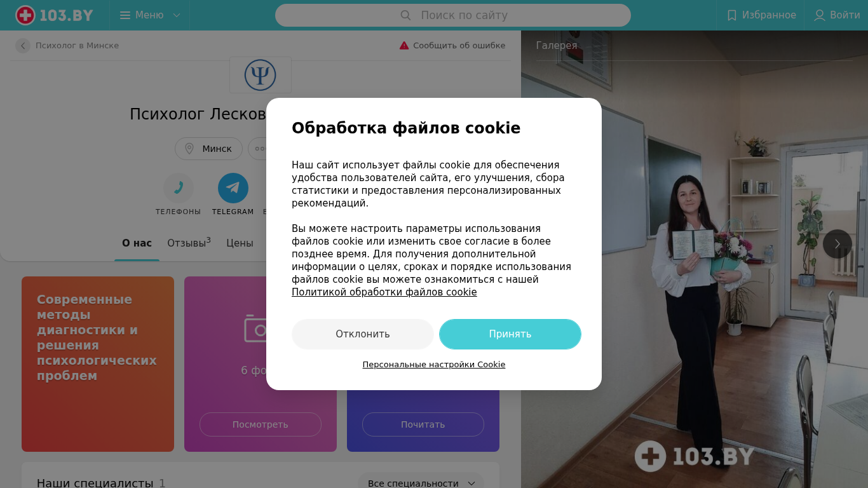Switch to the Отзывы tab
The height and width of the screenshot is (488, 868).
189,243
